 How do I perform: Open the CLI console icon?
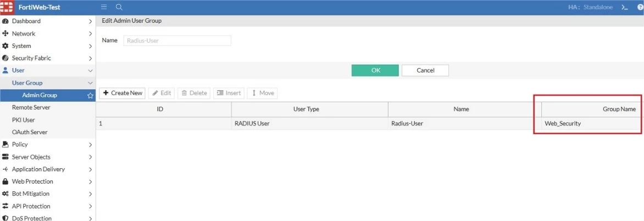pos(625,7)
